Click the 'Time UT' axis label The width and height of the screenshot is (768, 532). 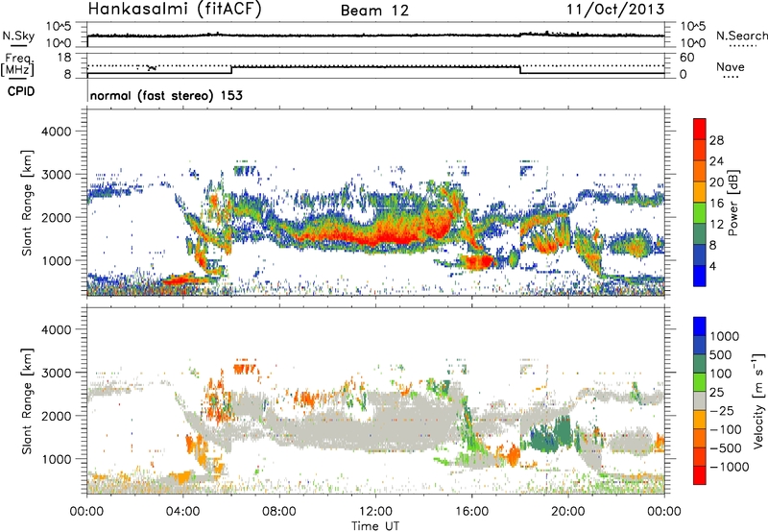(x=375, y=526)
